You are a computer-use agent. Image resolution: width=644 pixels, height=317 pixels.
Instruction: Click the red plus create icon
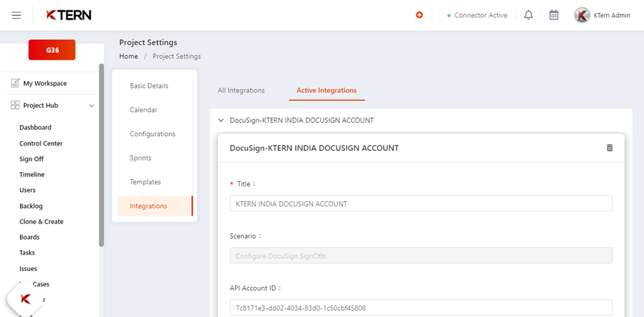coord(419,15)
